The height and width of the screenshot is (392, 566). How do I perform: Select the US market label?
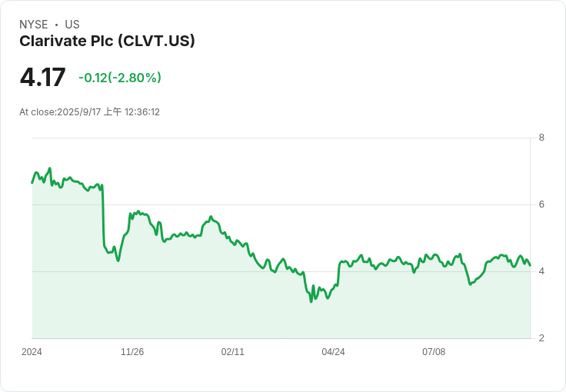click(x=72, y=25)
